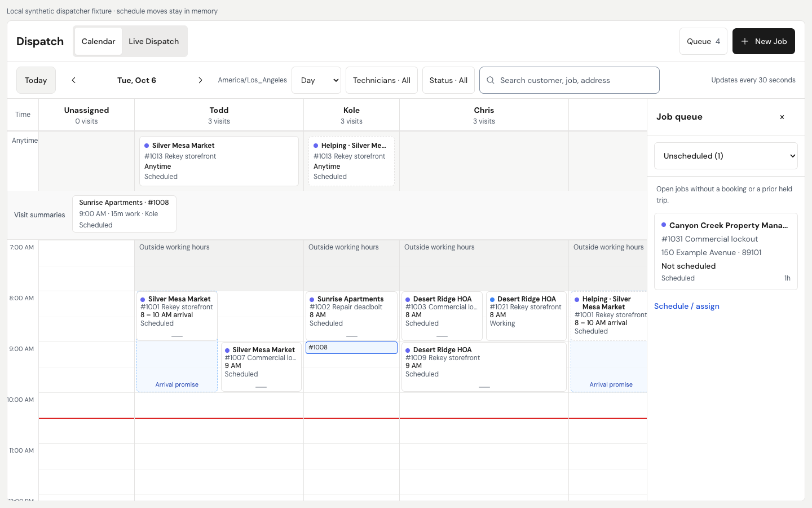Select the Calendar tab

tap(98, 41)
